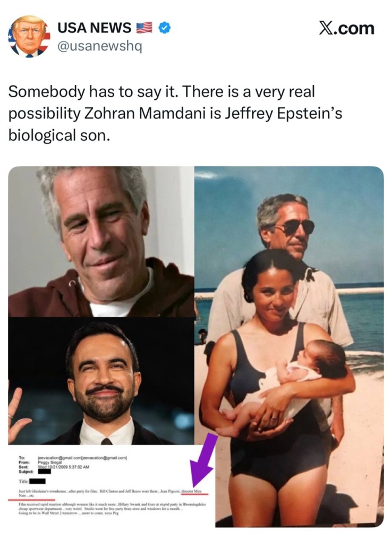Click the USA NEWS profile avatar
Viewport: 392px width, 544px height.
(x=29, y=36)
